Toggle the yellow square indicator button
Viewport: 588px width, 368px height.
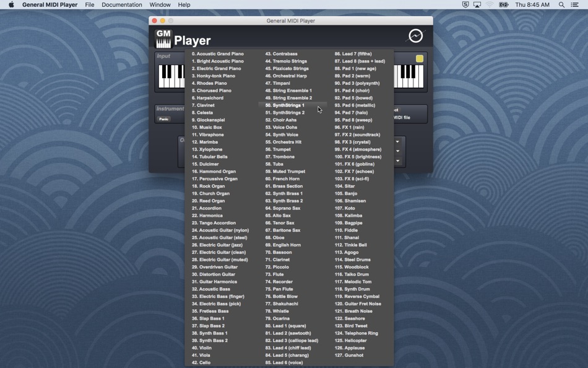coord(420,59)
